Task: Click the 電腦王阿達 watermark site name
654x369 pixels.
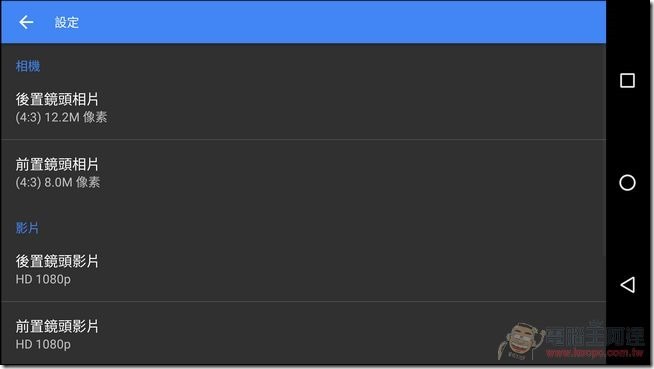Action: (x=596, y=334)
